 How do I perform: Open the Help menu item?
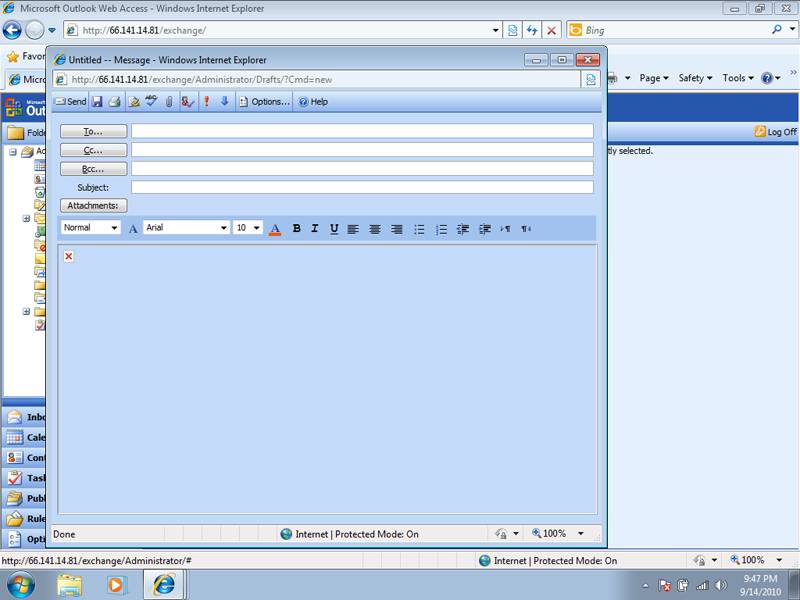(x=312, y=101)
